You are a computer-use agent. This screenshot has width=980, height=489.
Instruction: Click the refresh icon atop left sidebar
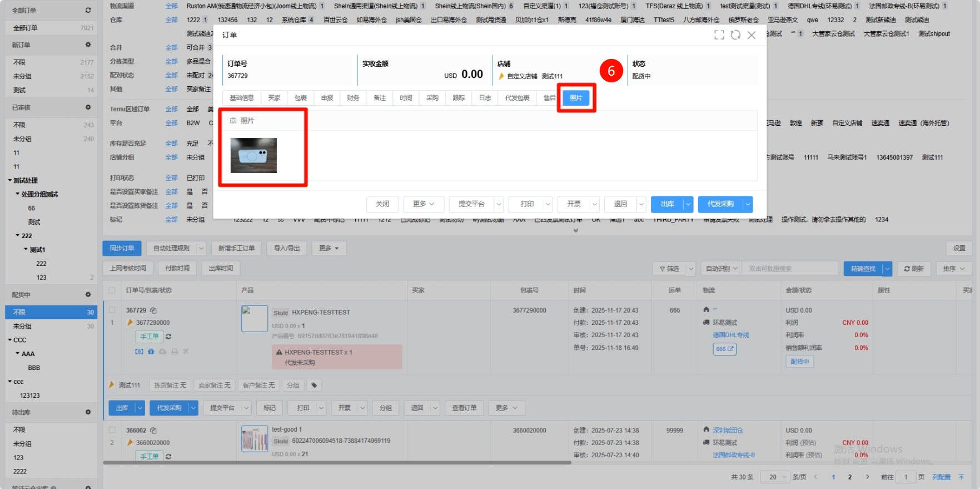coord(88,11)
